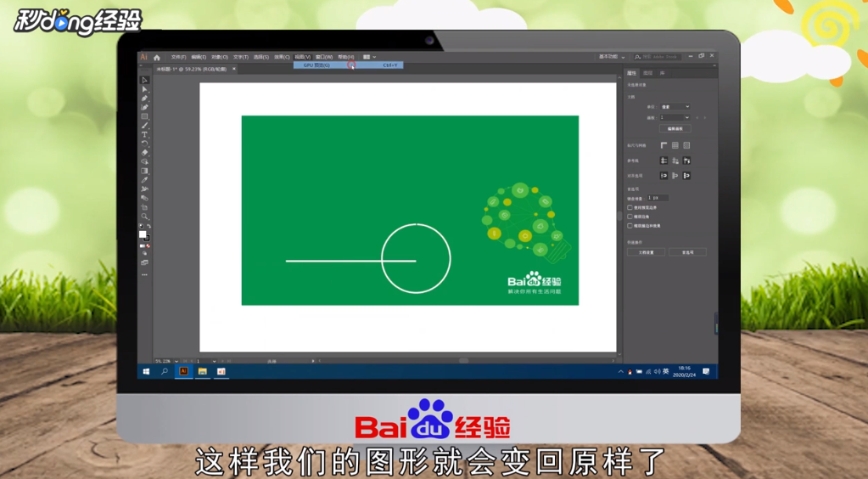Image resolution: width=868 pixels, height=479 pixels.
Task: Enable Use Preview Bounds checkbox
Action: click(x=630, y=207)
